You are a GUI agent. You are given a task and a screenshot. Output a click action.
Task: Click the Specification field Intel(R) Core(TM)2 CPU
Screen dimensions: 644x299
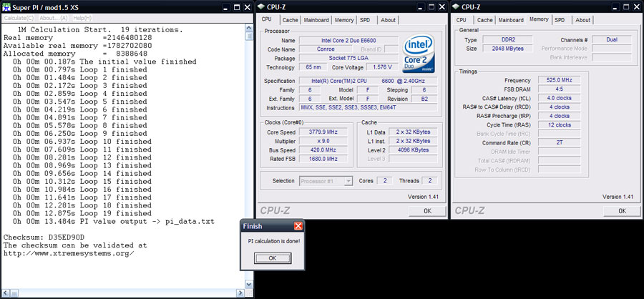point(368,81)
